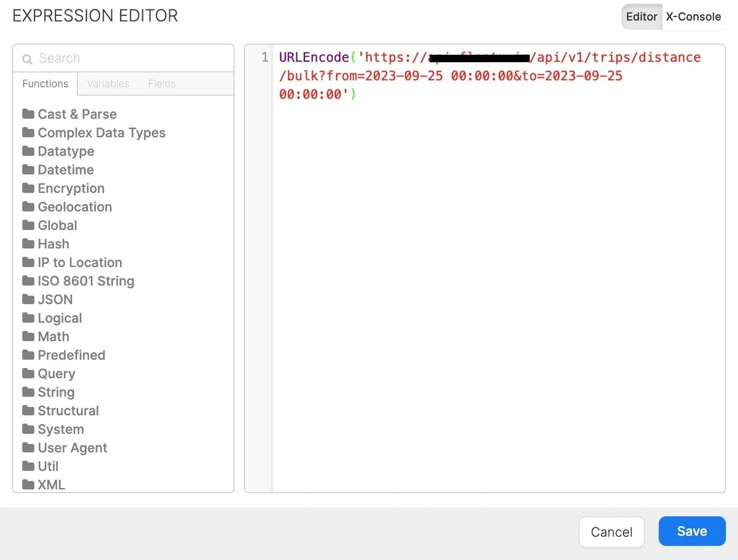738x560 pixels.
Task: Expand the Predefined functions category
Action: pos(63,355)
